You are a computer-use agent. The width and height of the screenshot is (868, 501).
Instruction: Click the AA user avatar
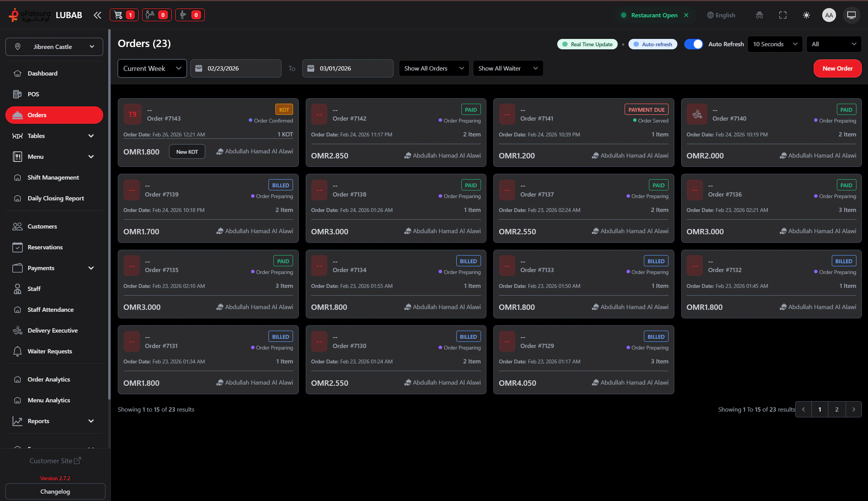829,15
